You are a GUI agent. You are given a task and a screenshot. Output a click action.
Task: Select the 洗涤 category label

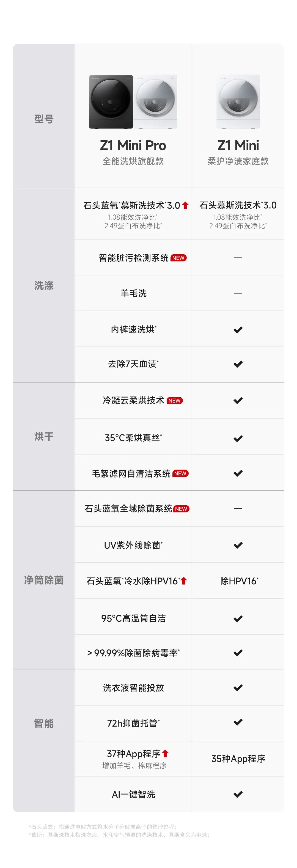44,285
